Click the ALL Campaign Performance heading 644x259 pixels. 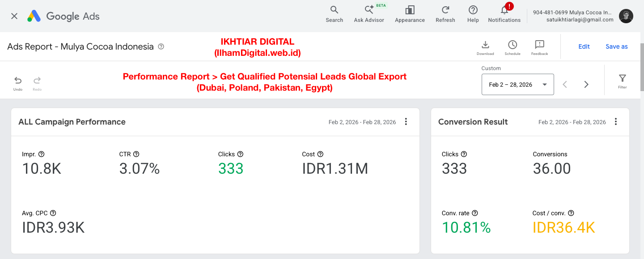[x=72, y=122]
